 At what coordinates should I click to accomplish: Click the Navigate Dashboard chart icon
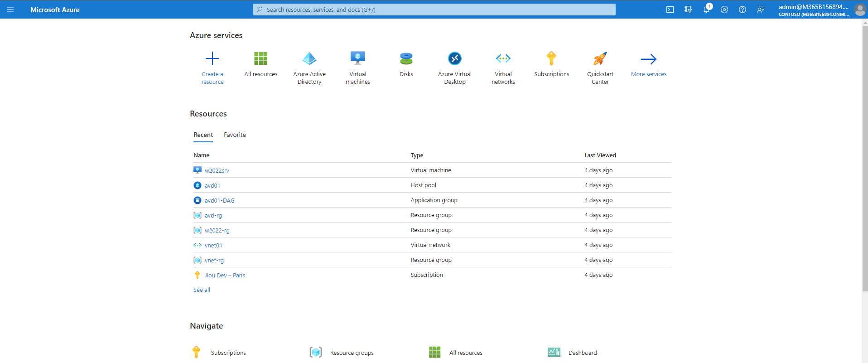point(554,352)
